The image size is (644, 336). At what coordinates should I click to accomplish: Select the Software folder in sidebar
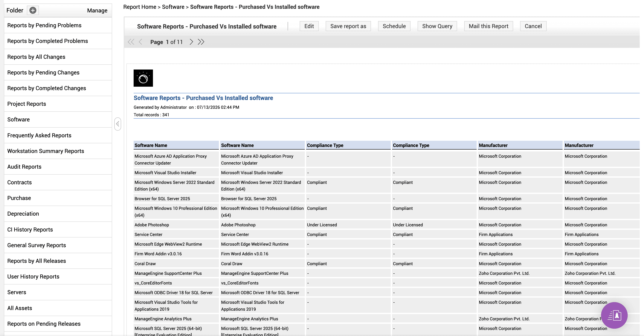click(58, 120)
